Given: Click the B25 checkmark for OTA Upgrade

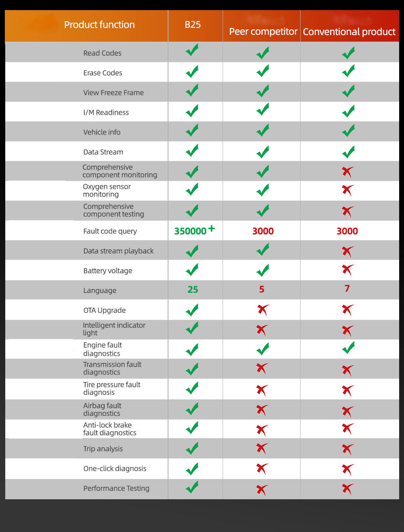Looking at the screenshot, I should click(192, 310).
